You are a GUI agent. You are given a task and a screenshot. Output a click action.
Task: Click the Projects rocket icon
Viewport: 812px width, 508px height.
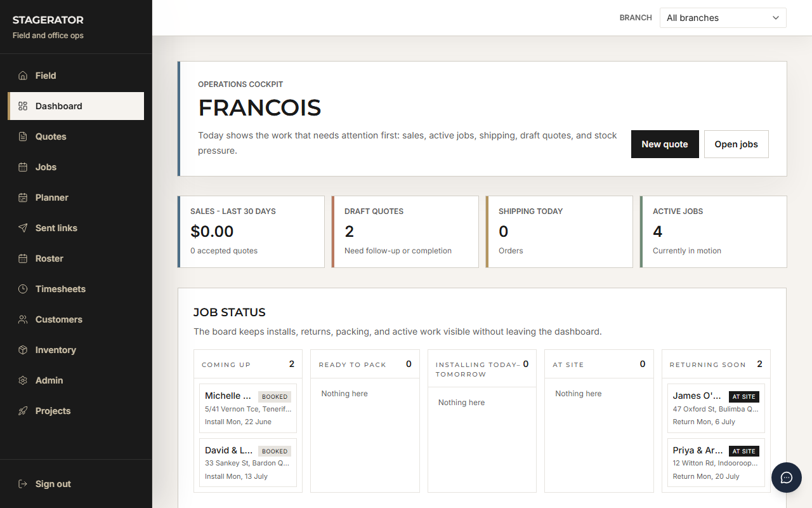click(x=23, y=411)
